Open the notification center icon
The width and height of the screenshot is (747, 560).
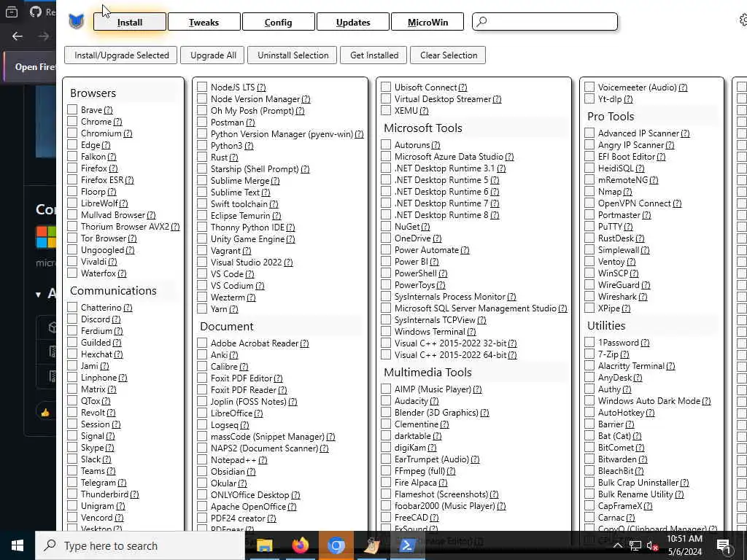724,545
